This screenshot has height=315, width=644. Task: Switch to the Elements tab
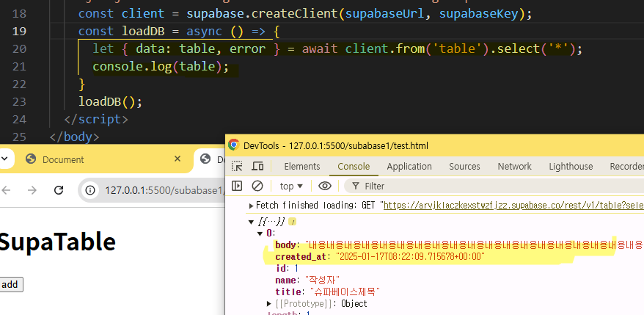coord(301,167)
